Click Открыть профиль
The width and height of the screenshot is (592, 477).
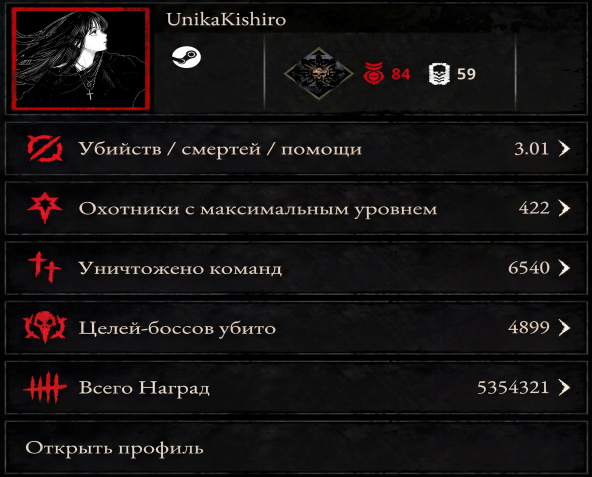click(x=114, y=448)
